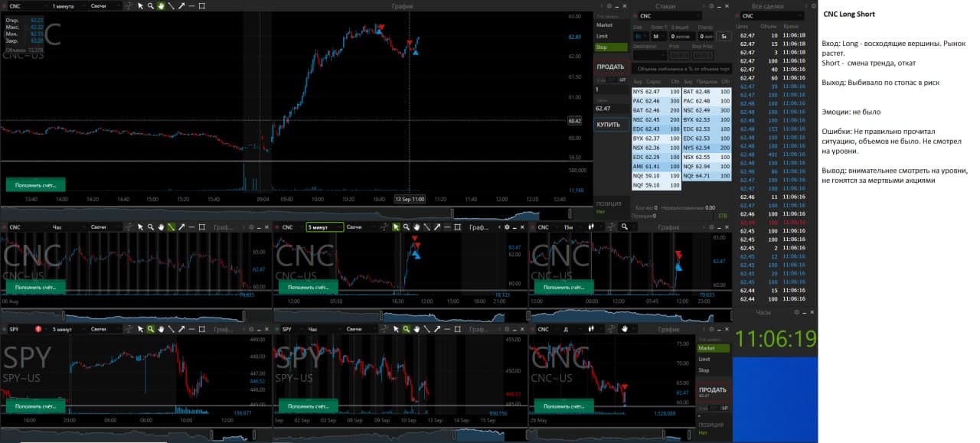980x443 pixels.
Task: Open settings gear of Стакан panel
Action: tap(711, 6)
